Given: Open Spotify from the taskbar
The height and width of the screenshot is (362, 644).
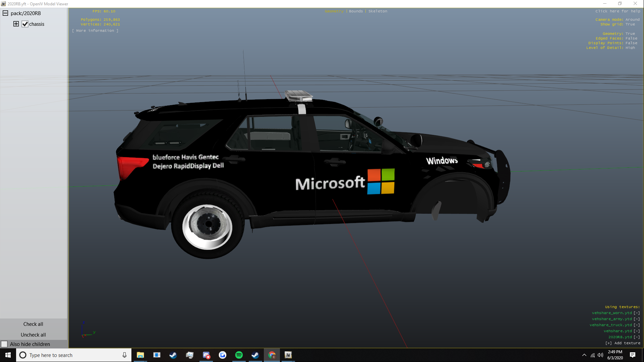Looking at the screenshot, I should point(239,355).
